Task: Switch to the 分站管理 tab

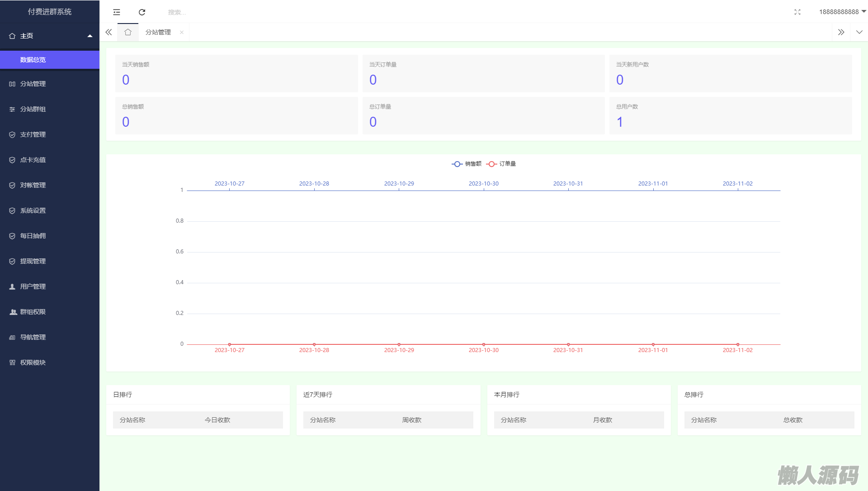Action: pos(158,32)
